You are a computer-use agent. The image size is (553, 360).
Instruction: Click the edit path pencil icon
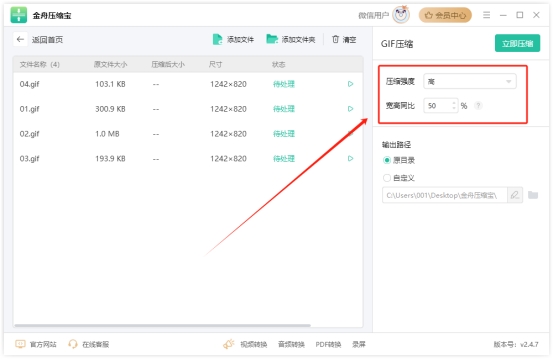(x=515, y=195)
